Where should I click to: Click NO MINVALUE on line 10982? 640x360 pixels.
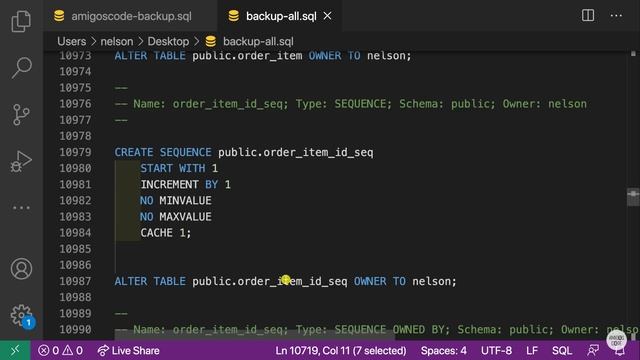176,200
